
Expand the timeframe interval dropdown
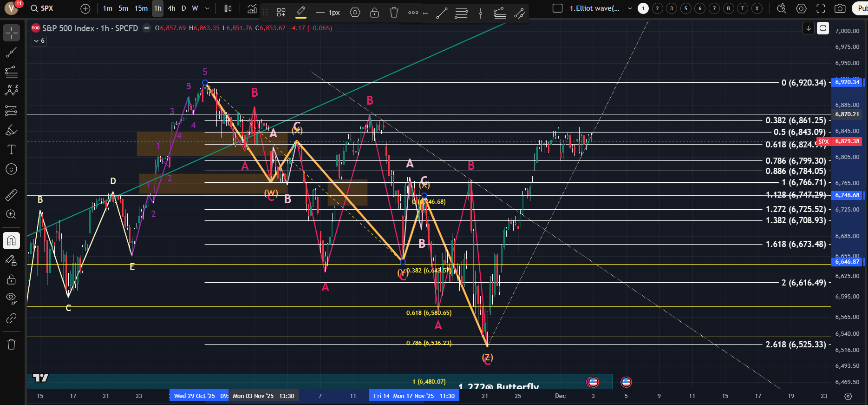click(x=207, y=8)
